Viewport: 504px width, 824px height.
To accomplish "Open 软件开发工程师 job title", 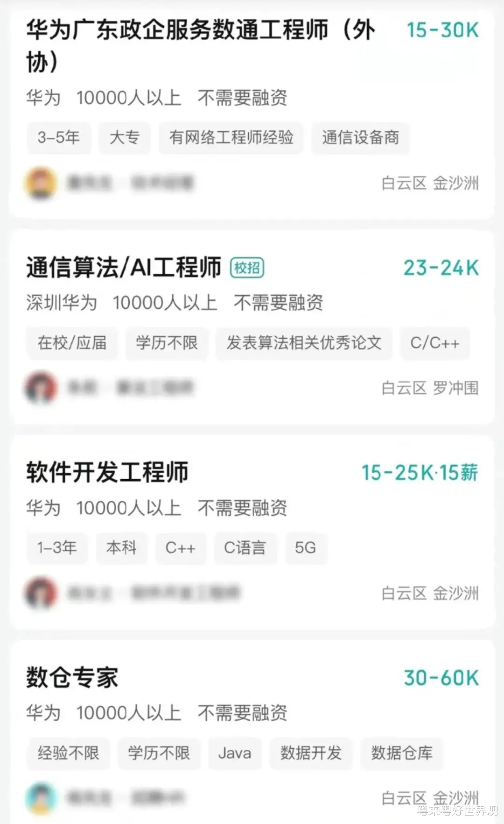I will pos(107,472).
